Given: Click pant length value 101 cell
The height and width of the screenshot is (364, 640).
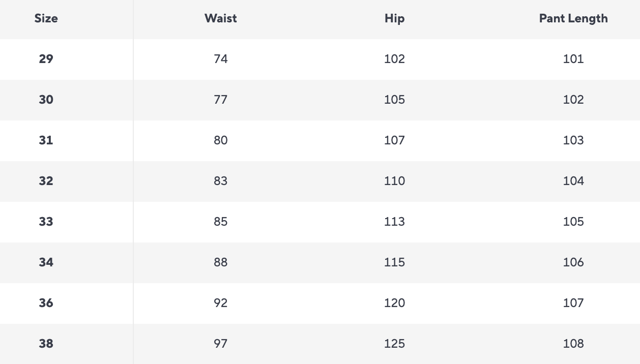Looking at the screenshot, I should tap(573, 59).
